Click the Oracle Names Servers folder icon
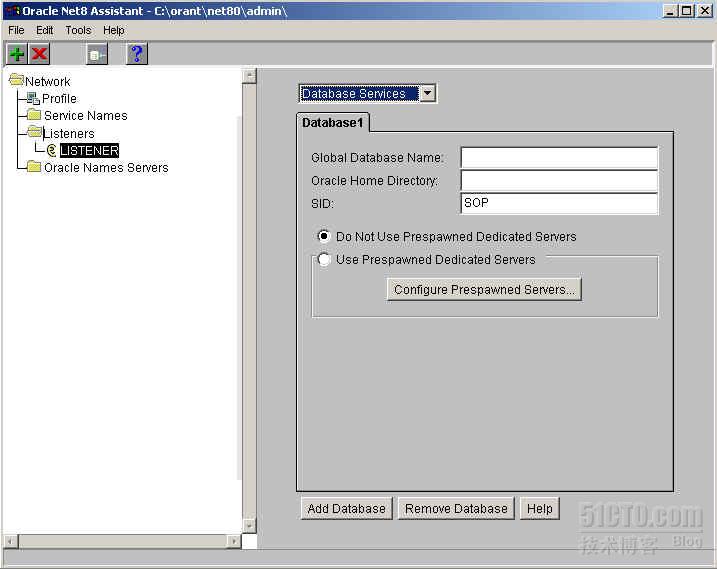The image size is (717, 569). (34, 167)
